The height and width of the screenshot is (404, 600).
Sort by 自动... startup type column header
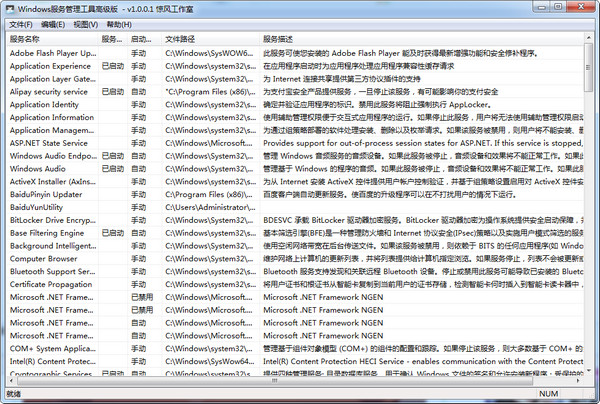(x=145, y=39)
